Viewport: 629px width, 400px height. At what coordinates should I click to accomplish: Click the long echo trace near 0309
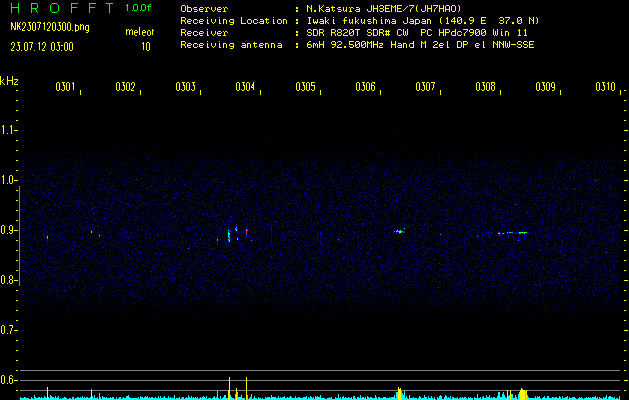(x=513, y=233)
